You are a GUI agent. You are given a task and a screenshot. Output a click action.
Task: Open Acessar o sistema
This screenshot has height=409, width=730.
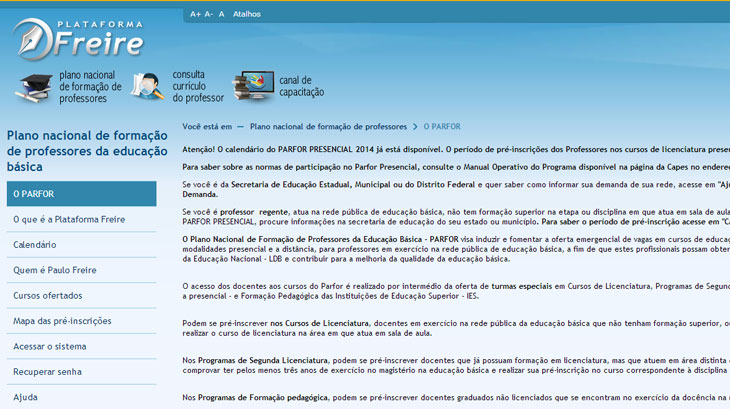point(49,346)
